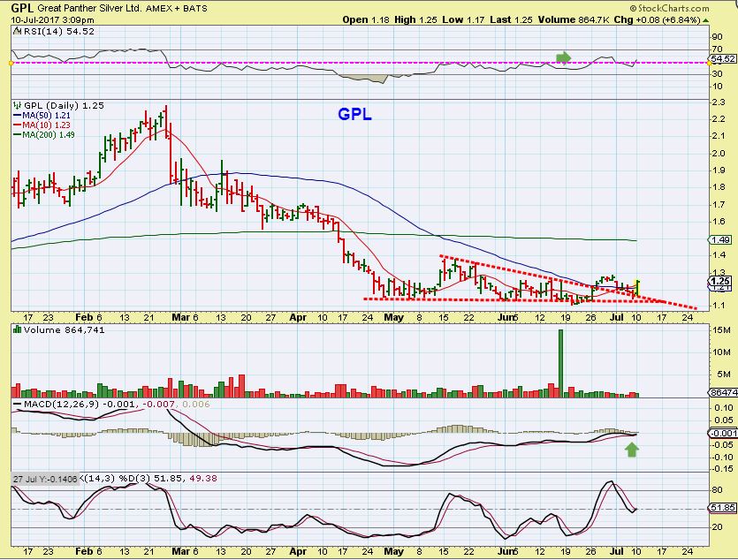Click the 80 level on stochastic axis
Screen dimensions: 738x560
coord(718,489)
